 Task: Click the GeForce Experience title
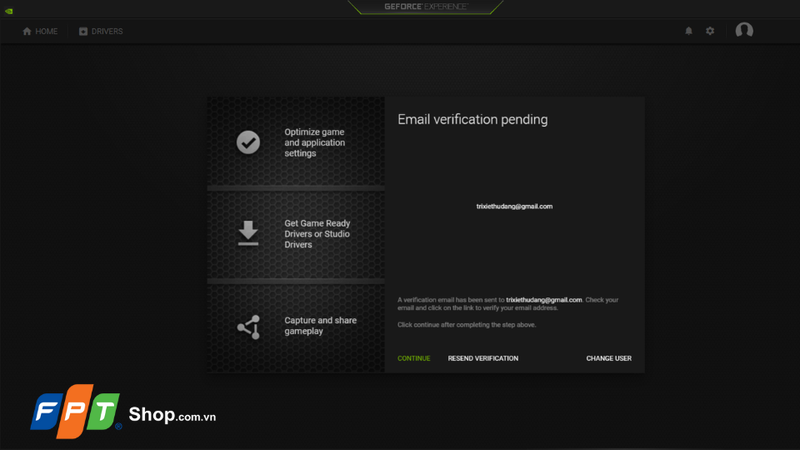(426, 7)
